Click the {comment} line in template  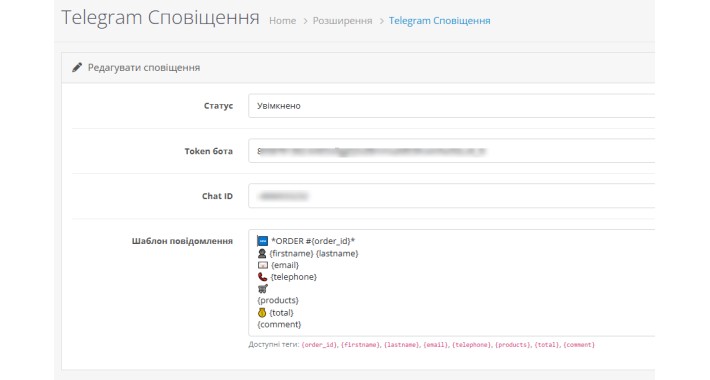point(279,324)
